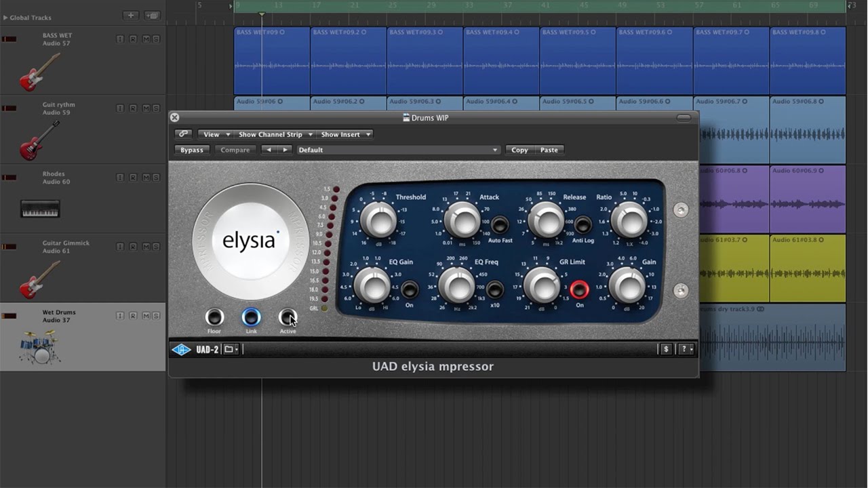Mute the Rhodes track
The image size is (868, 488).
(146, 178)
